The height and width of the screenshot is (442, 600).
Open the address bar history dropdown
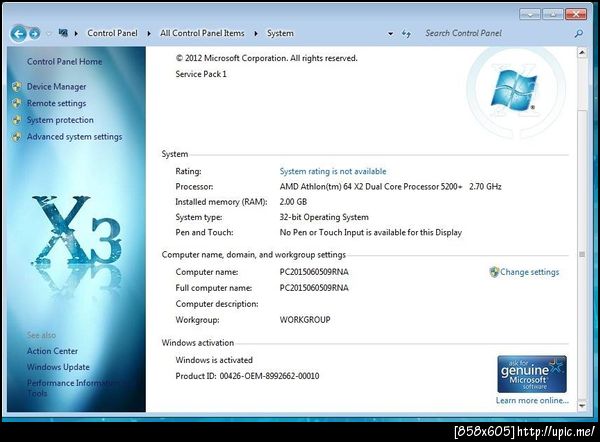pyautogui.click(x=390, y=34)
